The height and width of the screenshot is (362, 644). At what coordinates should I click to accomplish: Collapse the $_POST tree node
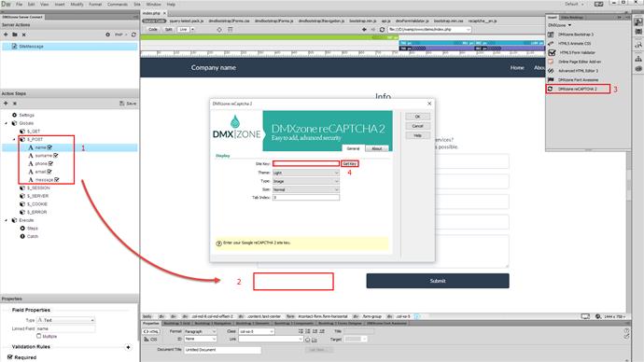coord(15,139)
